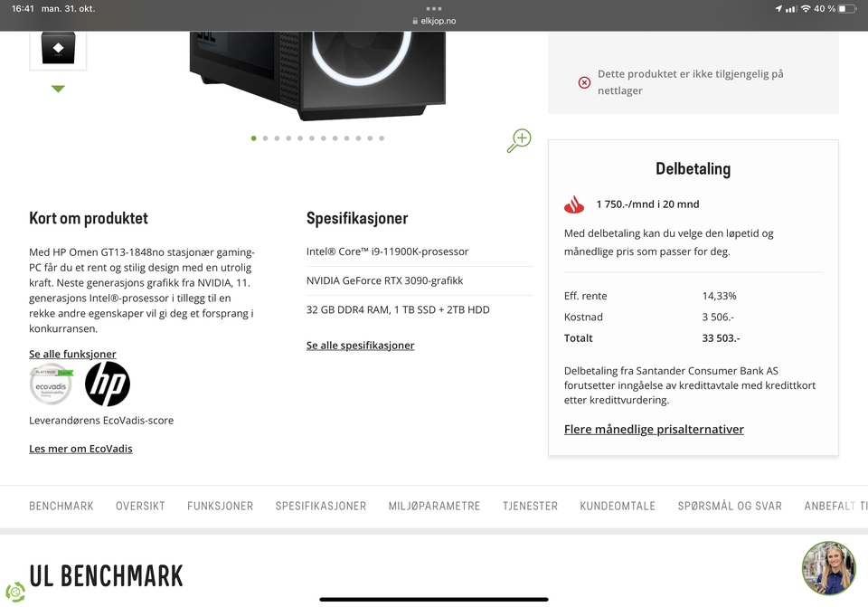Viewport: 868px width, 607px height.
Task: Jump to last image carousel dot
Action: [x=382, y=138]
